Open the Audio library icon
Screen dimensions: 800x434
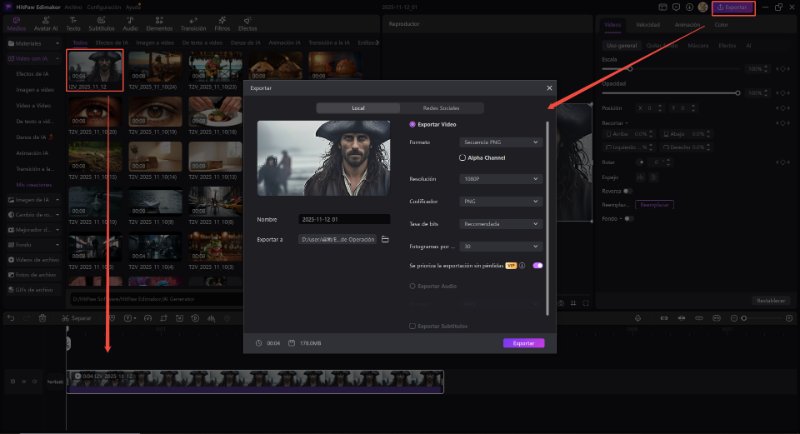130,24
